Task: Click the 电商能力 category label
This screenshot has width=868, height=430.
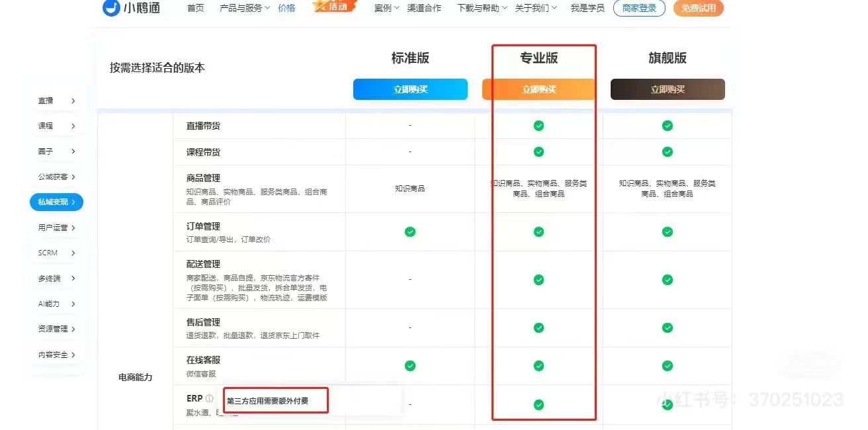Action: [135, 377]
